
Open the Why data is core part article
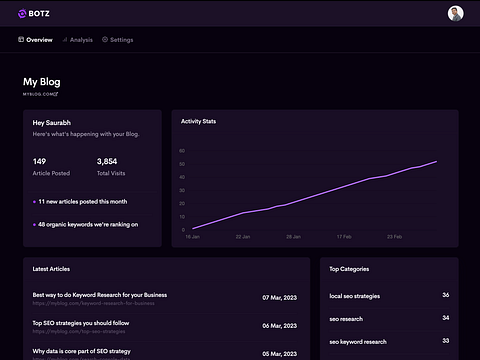(x=82, y=351)
